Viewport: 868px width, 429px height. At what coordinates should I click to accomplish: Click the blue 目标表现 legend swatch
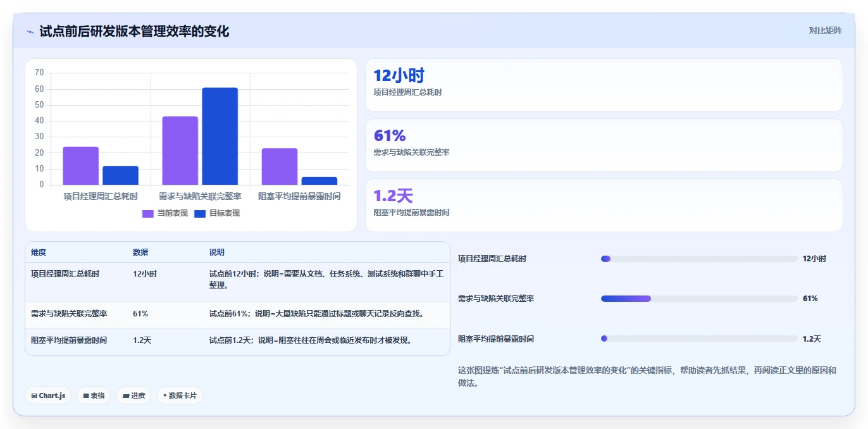click(x=200, y=213)
